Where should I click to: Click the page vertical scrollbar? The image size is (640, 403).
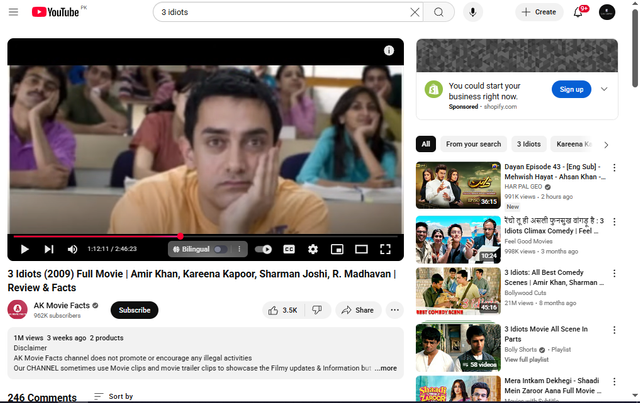click(635, 48)
